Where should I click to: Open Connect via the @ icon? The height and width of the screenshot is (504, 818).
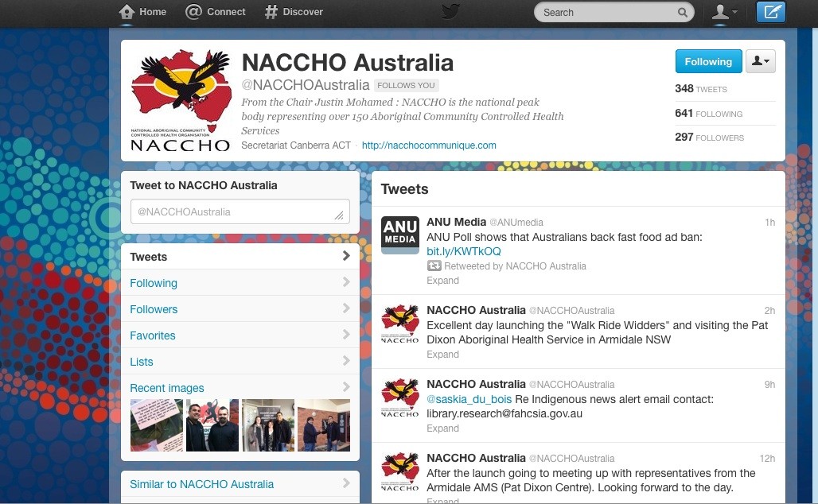click(x=193, y=12)
